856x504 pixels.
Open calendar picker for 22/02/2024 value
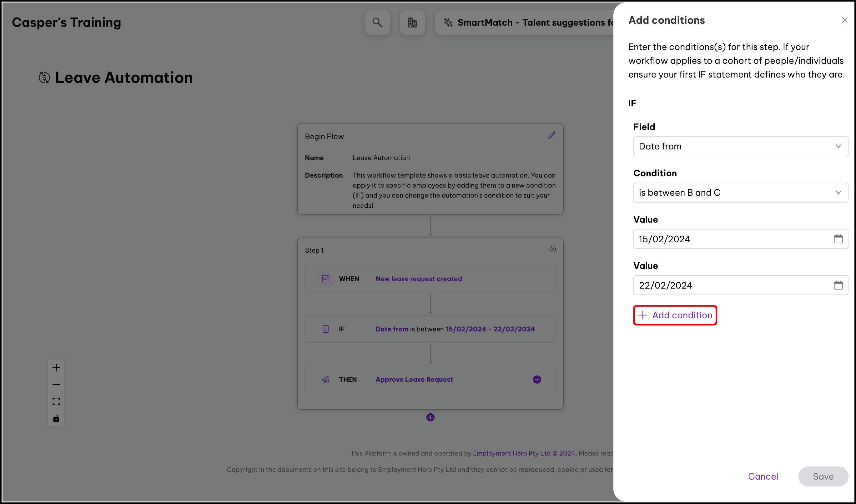838,285
